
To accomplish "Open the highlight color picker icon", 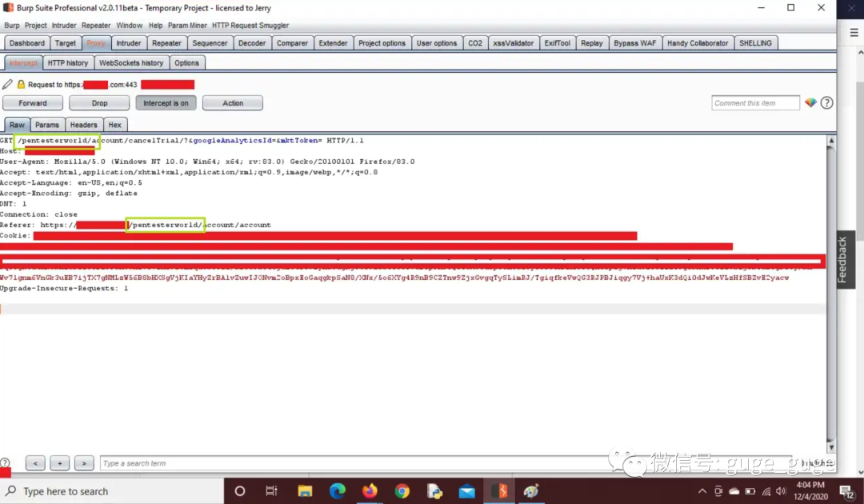I will coord(810,102).
